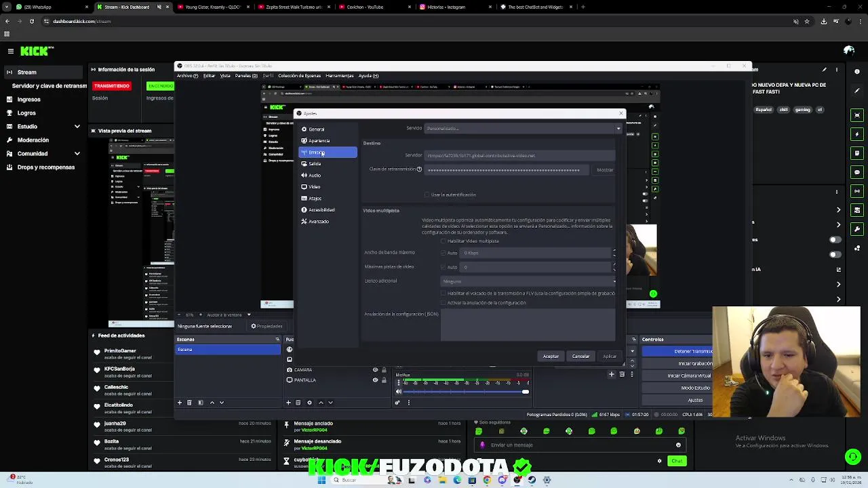The width and height of the screenshot is (868, 488).
Task: Check Activar la anulación de la configuración
Action: click(443, 303)
